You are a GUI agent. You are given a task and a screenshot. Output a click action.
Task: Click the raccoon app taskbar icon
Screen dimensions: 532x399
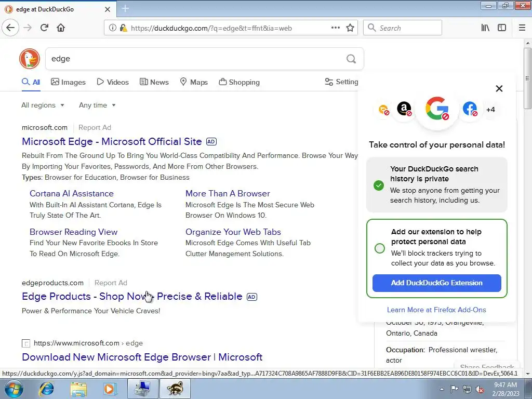point(175,389)
